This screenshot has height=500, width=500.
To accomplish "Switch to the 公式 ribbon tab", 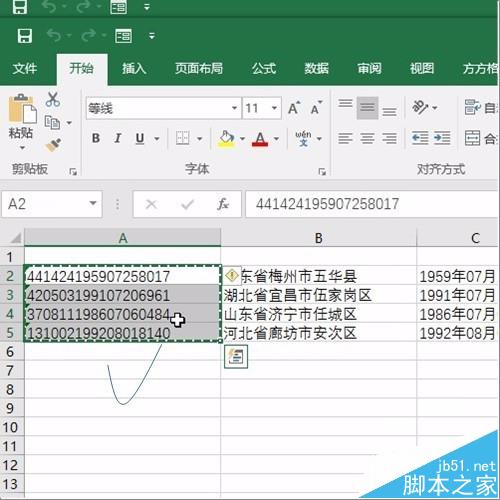I will (264, 68).
